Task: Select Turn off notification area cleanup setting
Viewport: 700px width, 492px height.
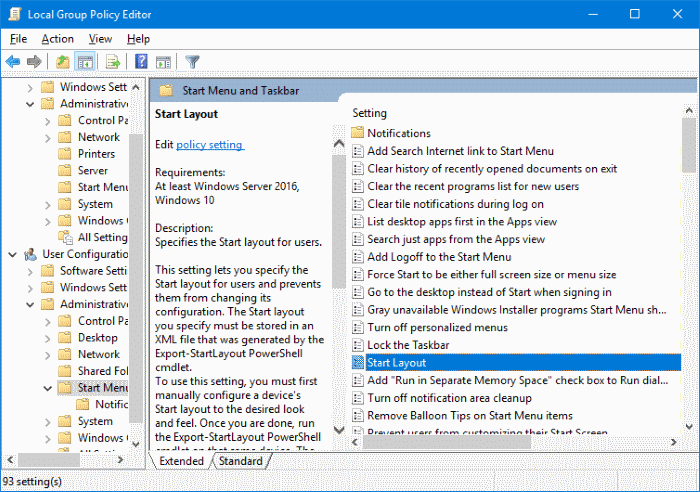Action: click(450, 398)
